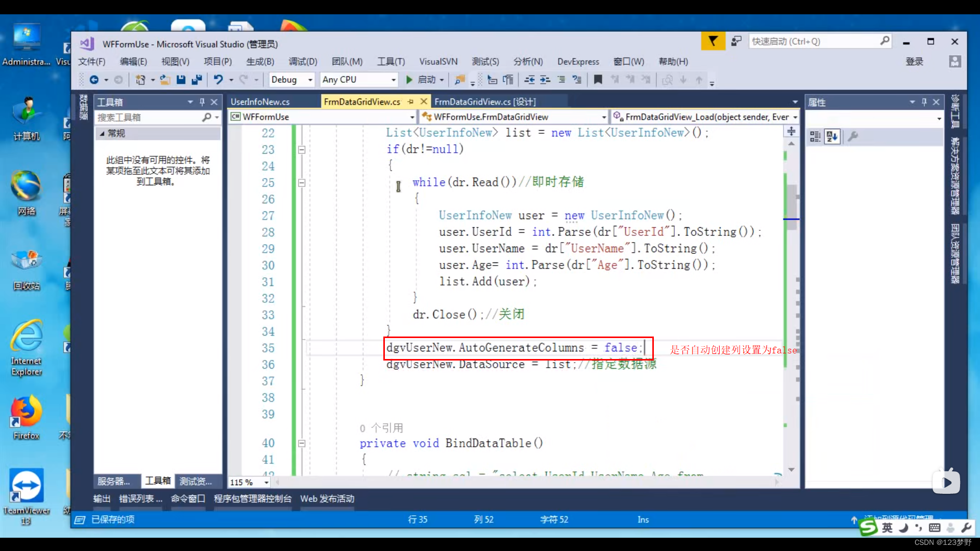Navigate backward using the back arrow icon
This screenshot has width=980, height=551.
(95, 80)
